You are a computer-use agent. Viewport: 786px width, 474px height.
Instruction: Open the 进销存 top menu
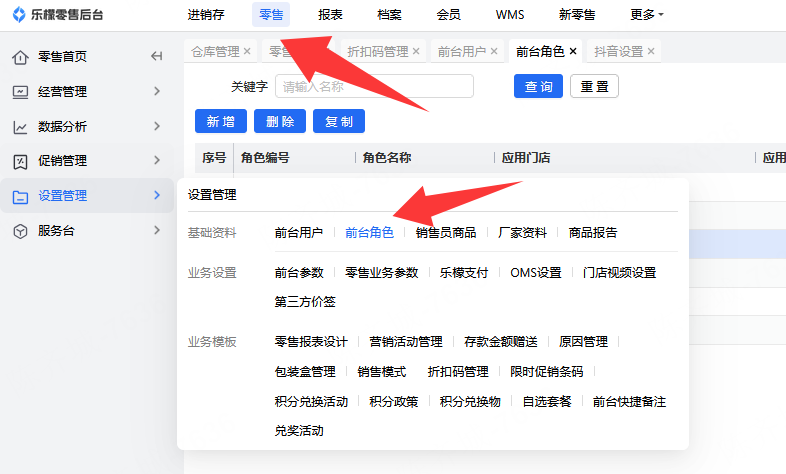point(206,15)
